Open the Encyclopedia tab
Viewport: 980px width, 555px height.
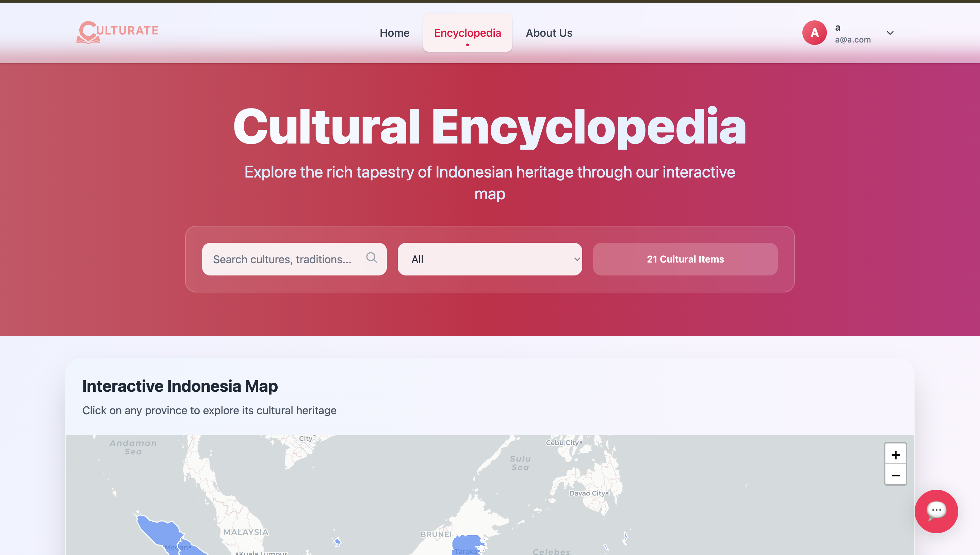pyautogui.click(x=467, y=33)
